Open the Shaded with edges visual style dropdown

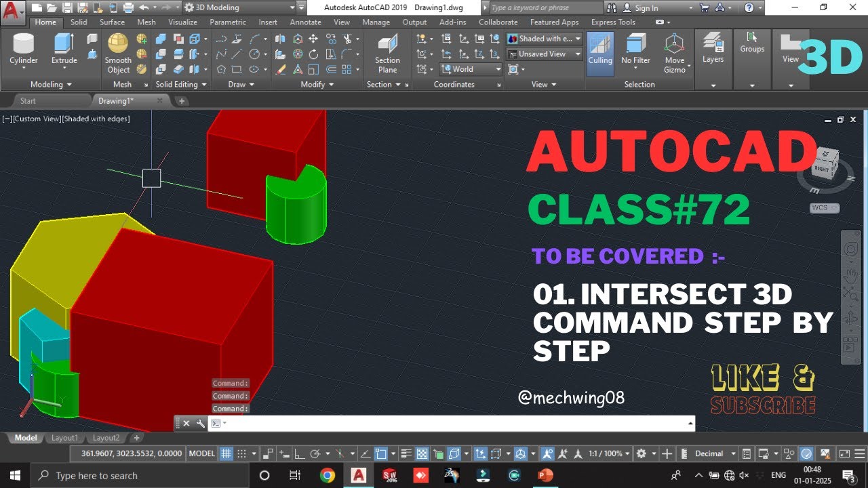pos(545,39)
